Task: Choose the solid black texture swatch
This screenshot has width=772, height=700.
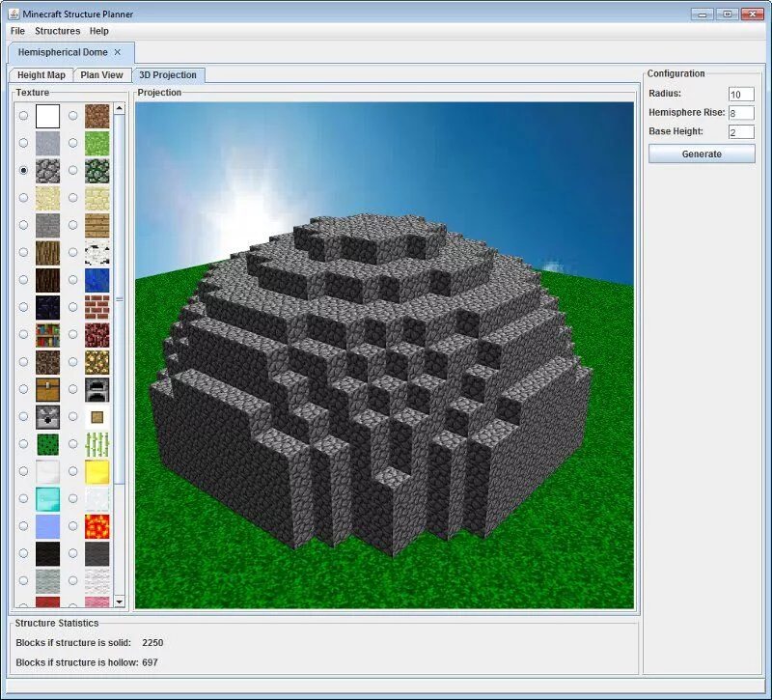Action: (x=47, y=553)
